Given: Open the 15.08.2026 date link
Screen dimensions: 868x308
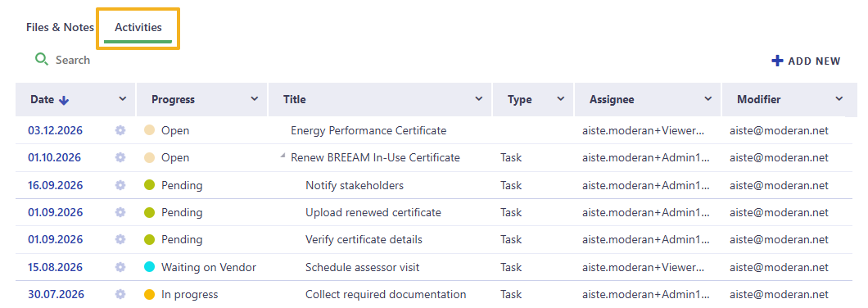Looking at the screenshot, I should click(x=55, y=267).
